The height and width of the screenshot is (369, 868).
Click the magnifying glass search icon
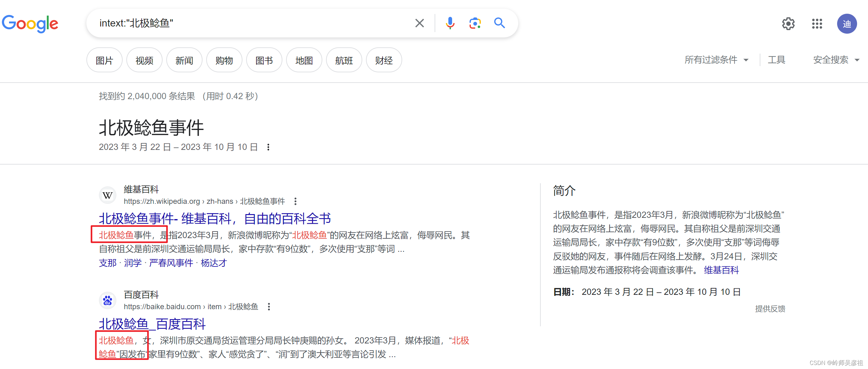[x=500, y=23]
